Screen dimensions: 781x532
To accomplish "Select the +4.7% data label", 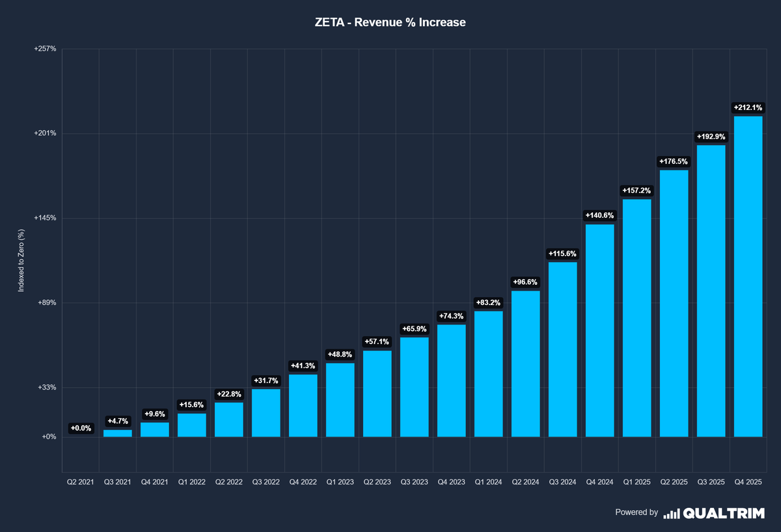I will click(x=117, y=421).
